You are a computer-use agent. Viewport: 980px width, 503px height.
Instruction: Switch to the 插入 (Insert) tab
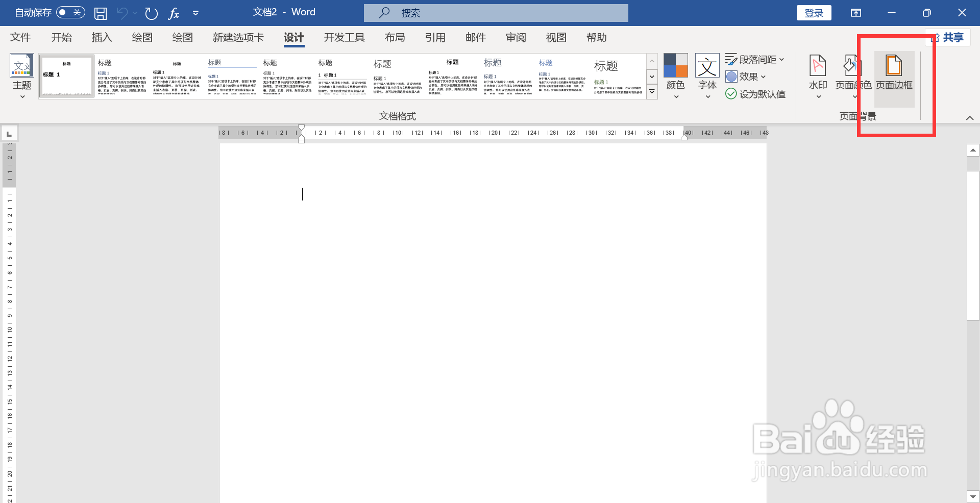click(102, 37)
